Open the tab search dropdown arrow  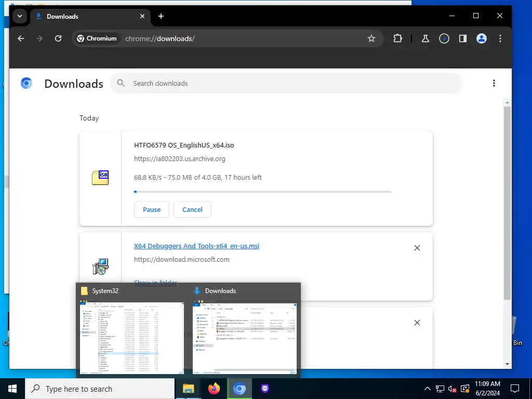pos(20,16)
